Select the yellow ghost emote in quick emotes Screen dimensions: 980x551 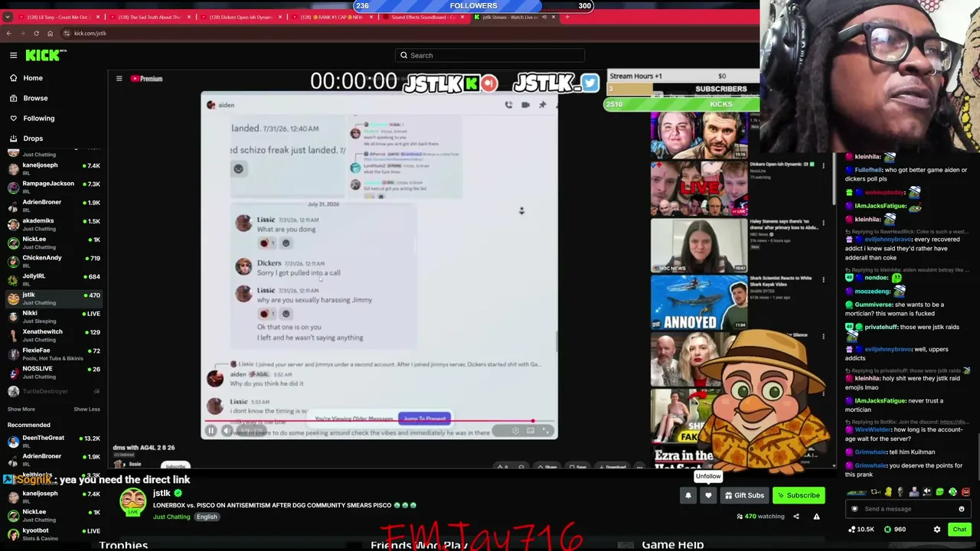pos(887,492)
